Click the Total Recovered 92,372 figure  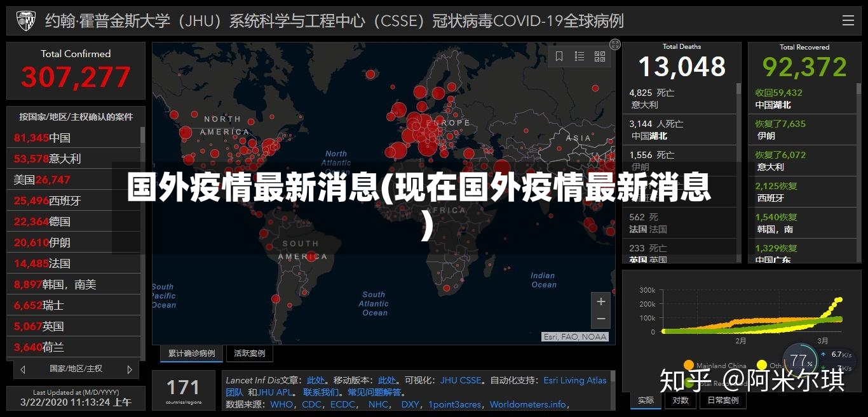tap(804, 67)
